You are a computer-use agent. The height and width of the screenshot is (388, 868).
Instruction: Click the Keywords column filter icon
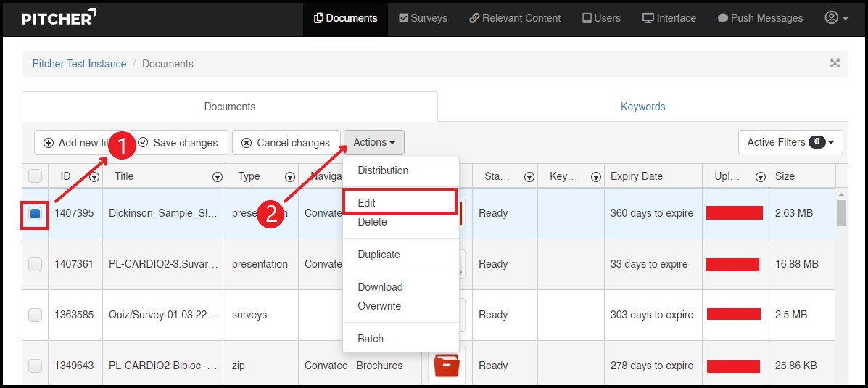pos(595,177)
